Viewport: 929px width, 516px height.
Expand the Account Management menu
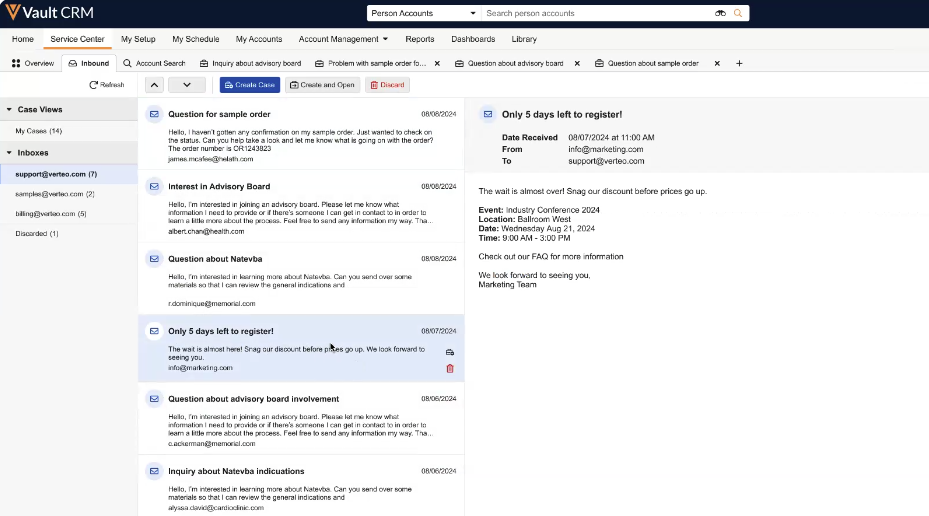point(343,39)
